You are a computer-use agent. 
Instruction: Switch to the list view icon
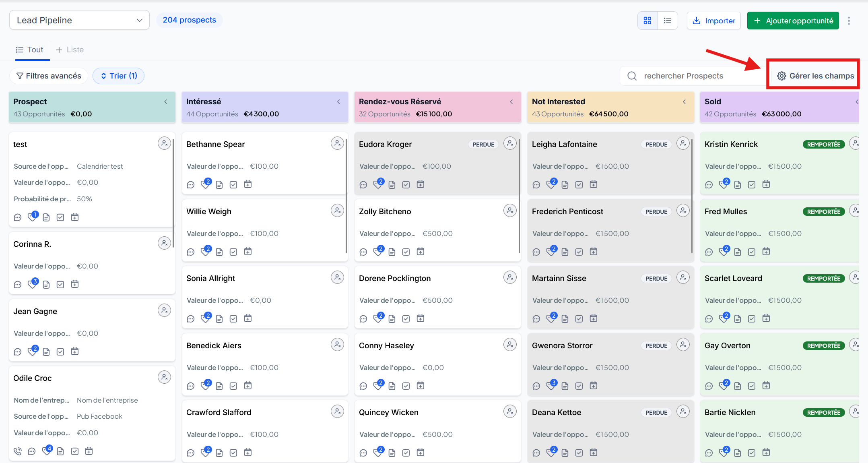pyautogui.click(x=668, y=21)
